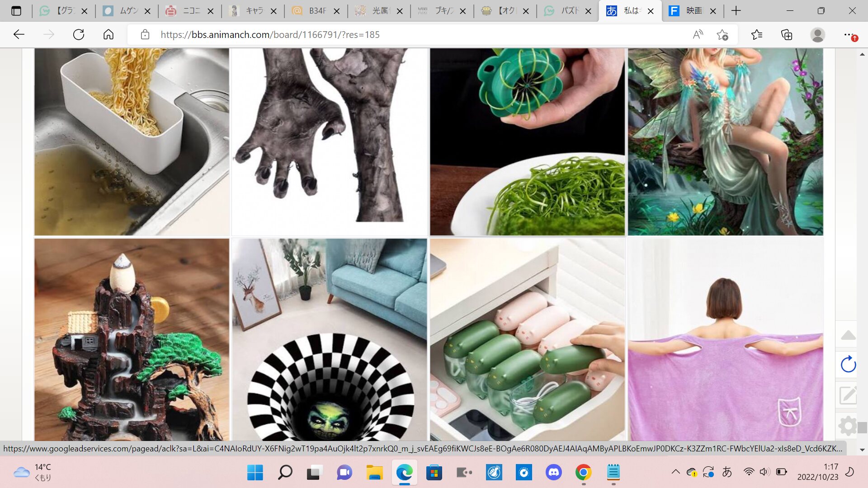The width and height of the screenshot is (868, 488).
Task: Launch Google Chrome from taskbar
Action: tap(583, 473)
